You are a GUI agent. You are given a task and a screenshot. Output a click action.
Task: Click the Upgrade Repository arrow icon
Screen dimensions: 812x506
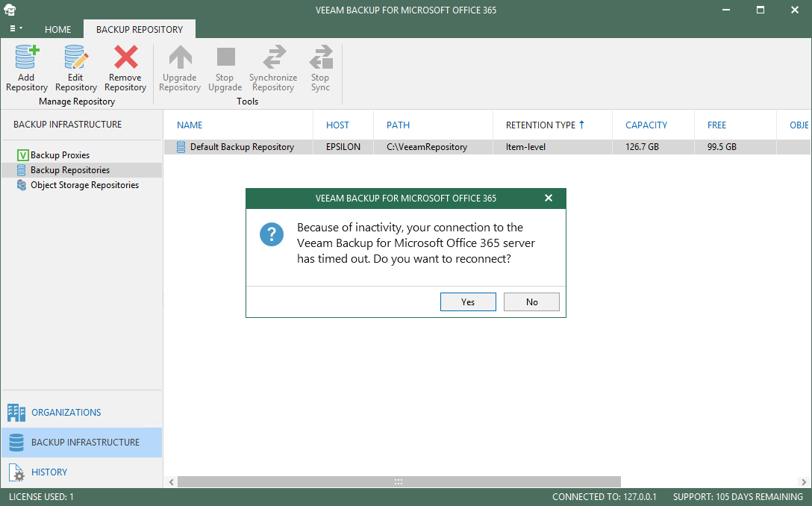[180, 57]
